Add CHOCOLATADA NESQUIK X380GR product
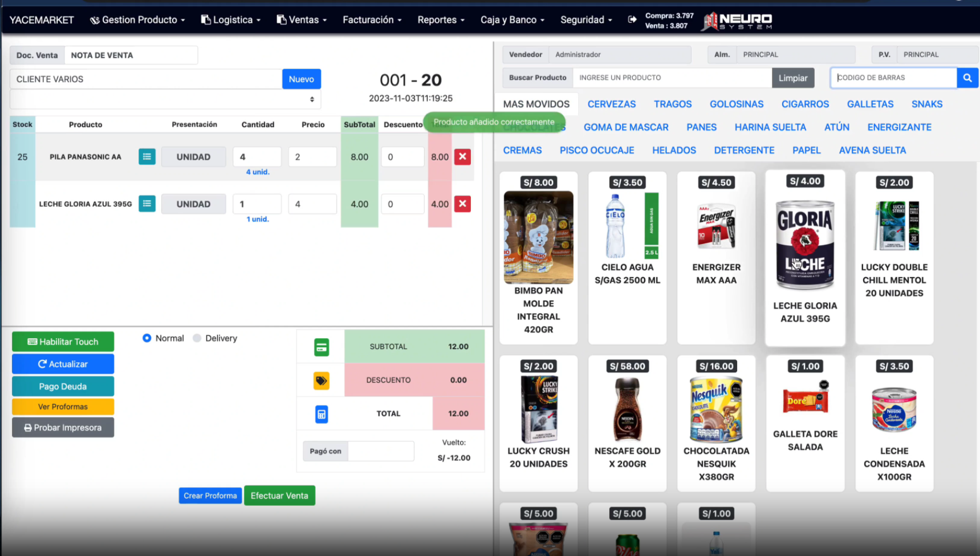This screenshot has height=556, width=980. [x=716, y=423]
